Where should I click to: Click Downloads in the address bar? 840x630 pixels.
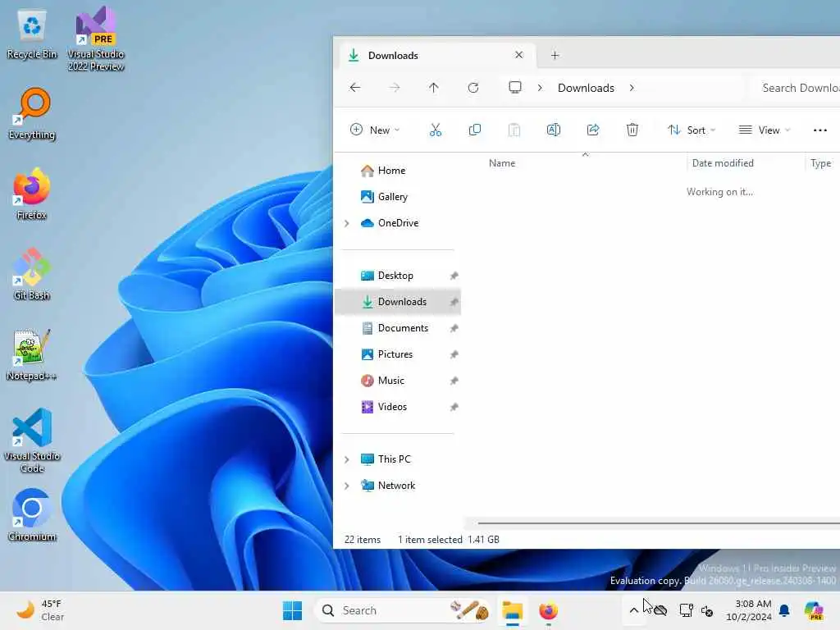[x=586, y=88]
